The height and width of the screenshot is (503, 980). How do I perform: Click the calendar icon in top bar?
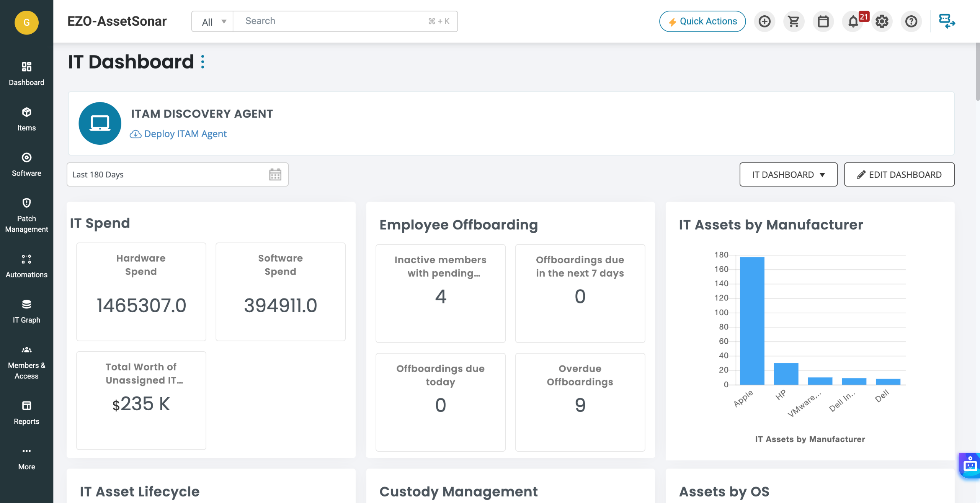823,21
